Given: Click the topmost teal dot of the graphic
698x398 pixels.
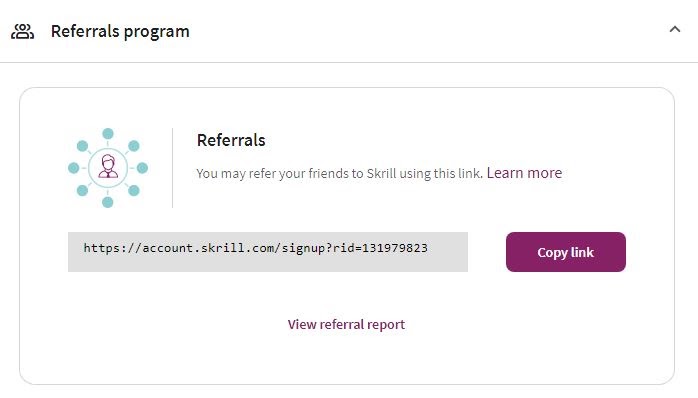Looking at the screenshot, I should [108, 134].
